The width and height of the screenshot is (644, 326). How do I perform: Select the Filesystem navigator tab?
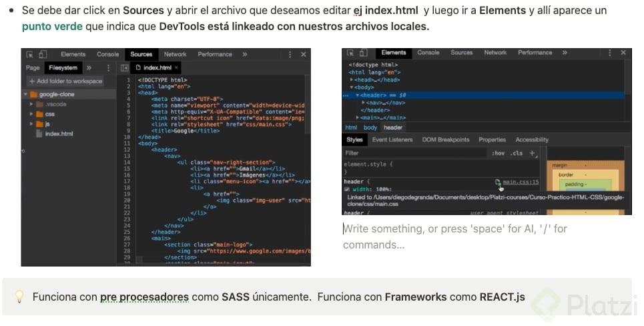[63, 68]
